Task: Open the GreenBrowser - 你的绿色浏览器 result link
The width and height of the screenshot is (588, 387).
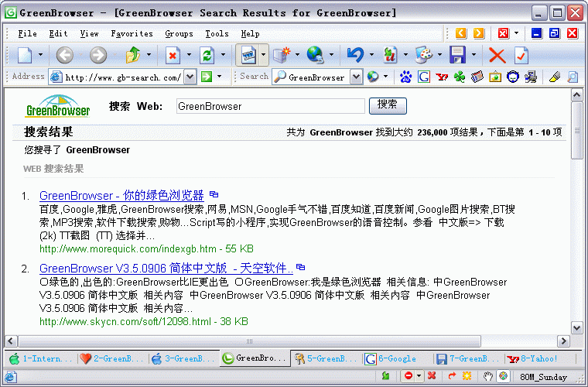Action: [121, 195]
